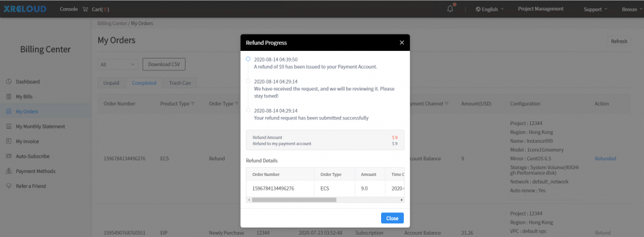
Task: Click the My Invoice icon
Action: click(9, 141)
